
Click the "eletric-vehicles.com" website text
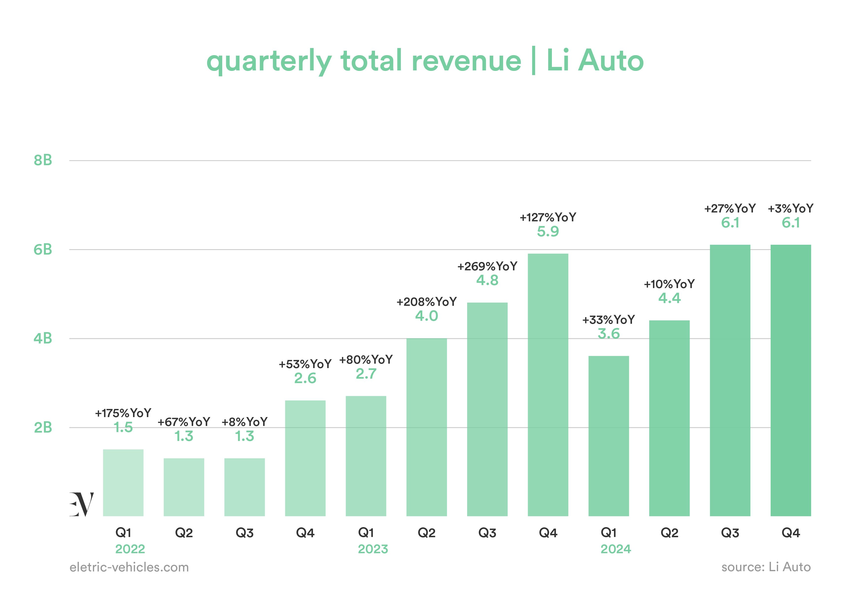point(129,567)
